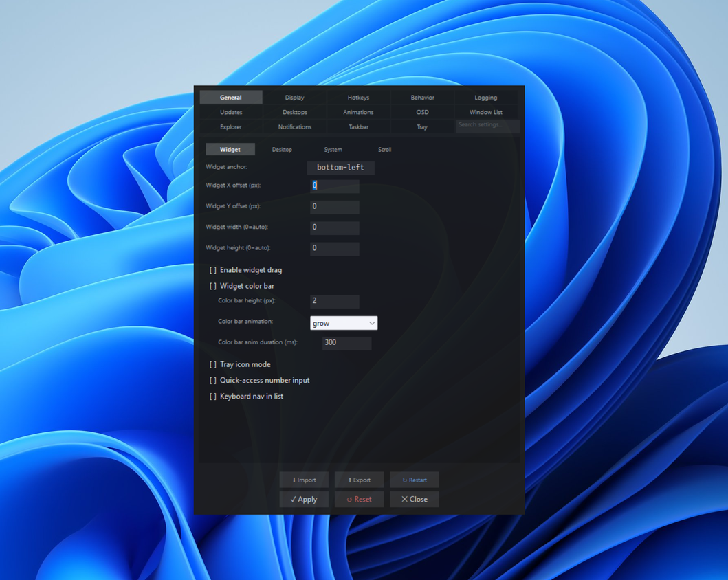
Task: Switch to the Desktops tab
Action: (x=294, y=112)
